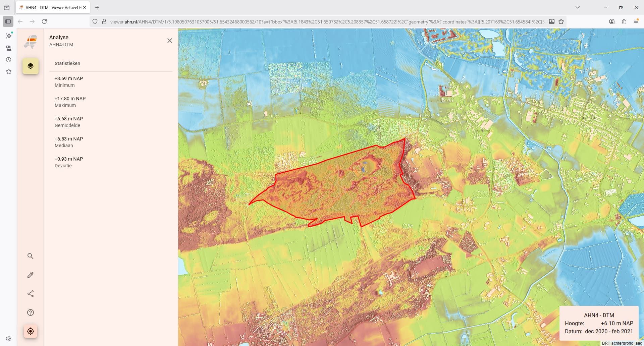Bookmark this page with star icon
The image size is (644, 346).
coord(561,21)
